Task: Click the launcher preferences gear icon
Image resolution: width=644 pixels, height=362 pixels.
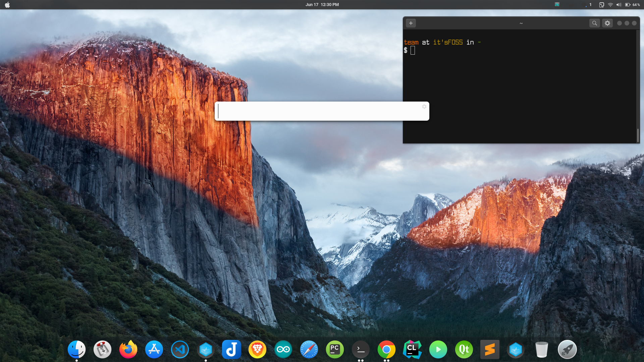Action: click(x=424, y=107)
